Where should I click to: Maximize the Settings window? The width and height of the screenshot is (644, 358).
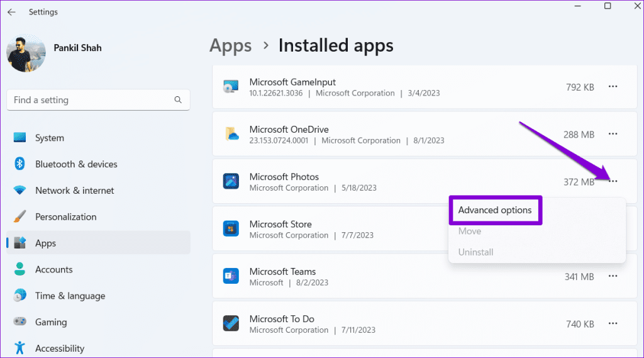[608, 6]
